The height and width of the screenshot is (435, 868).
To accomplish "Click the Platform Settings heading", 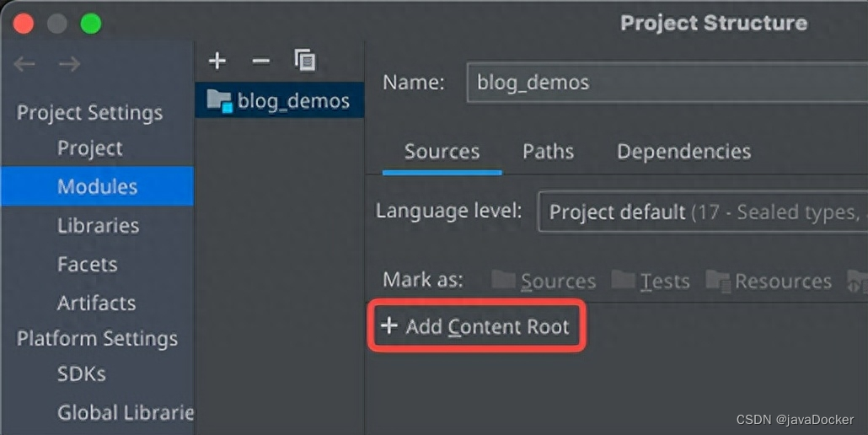I will (x=97, y=338).
